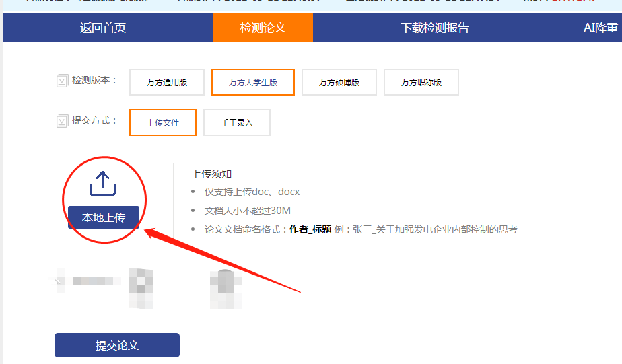Image resolution: width=622 pixels, height=364 pixels.
Task: Select 手工录入 submission method
Action: pos(237,122)
